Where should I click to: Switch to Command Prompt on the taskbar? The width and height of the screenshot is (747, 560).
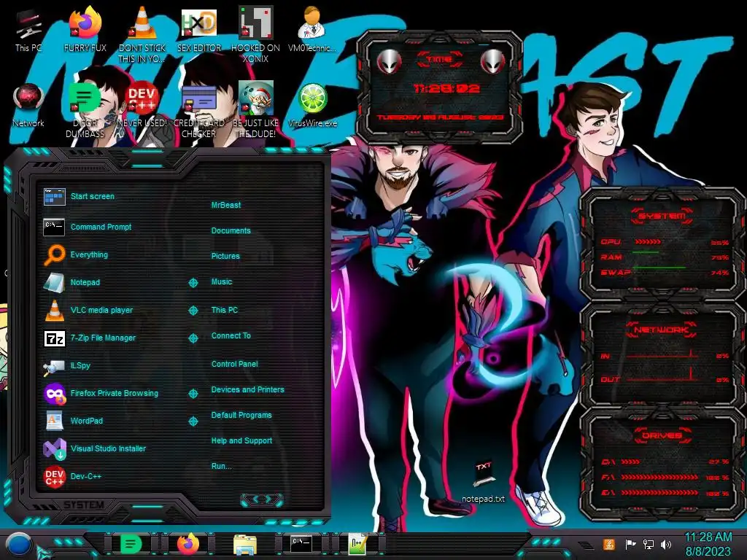point(301,543)
